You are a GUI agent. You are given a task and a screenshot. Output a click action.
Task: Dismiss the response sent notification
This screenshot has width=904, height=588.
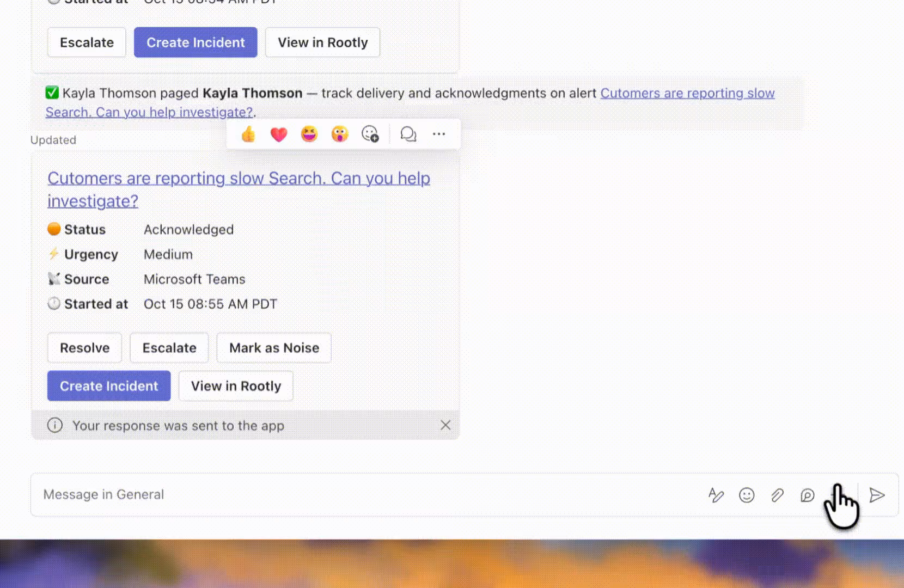(x=445, y=425)
